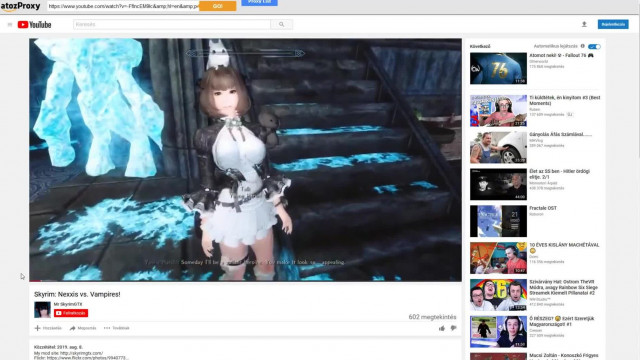Viewport: 640px width, 360px height.
Task: Subscribe with the red Feliratkozás button
Action: (x=71, y=313)
